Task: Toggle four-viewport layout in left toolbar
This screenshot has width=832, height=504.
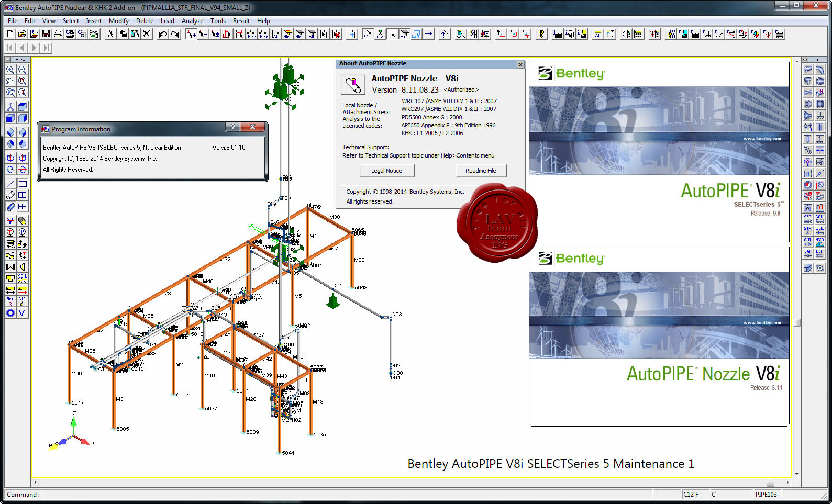Action: click(x=22, y=207)
